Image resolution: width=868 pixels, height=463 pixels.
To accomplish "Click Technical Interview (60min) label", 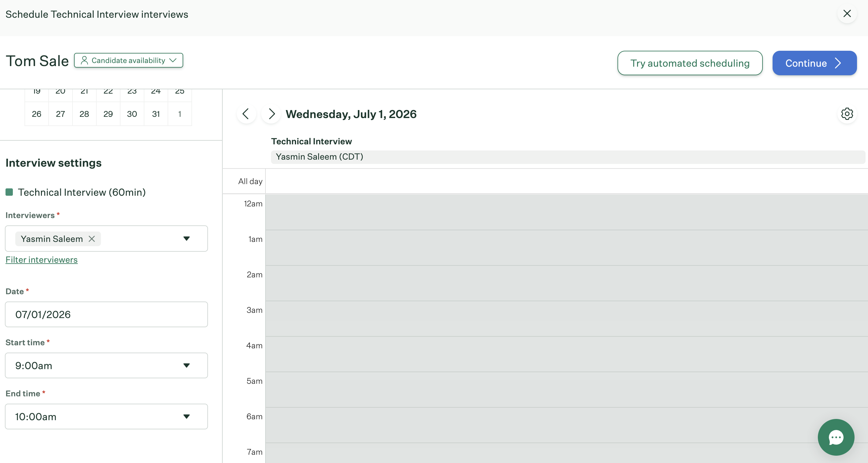I will [x=82, y=192].
